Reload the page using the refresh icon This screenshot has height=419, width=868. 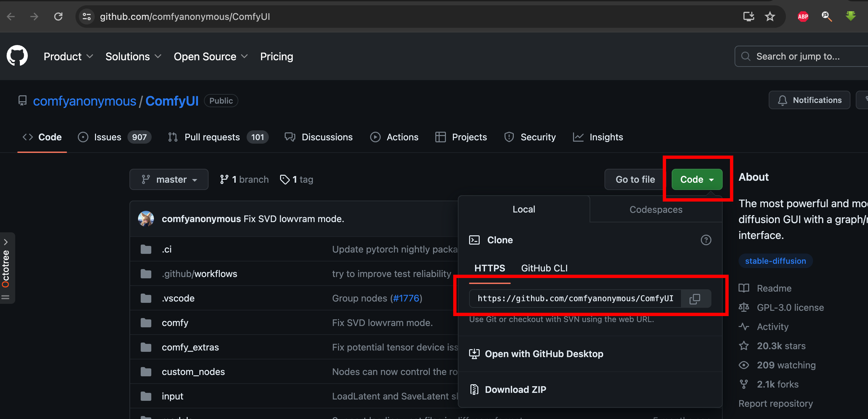point(58,17)
